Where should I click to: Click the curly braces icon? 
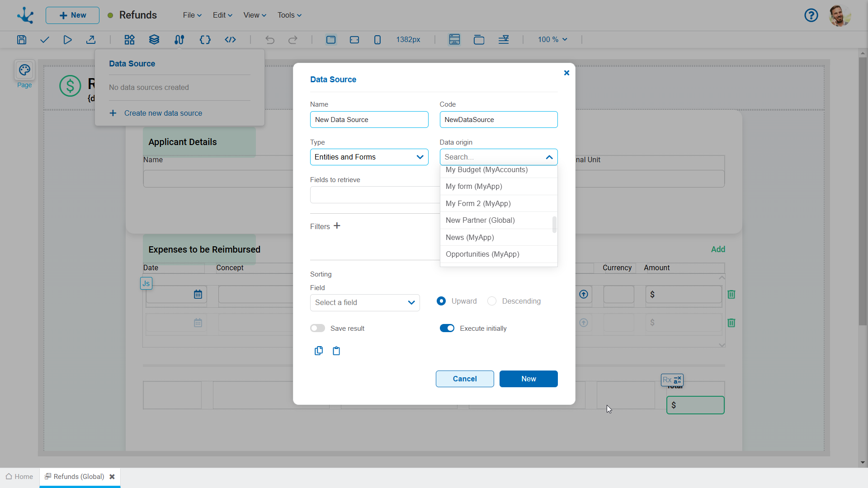pos(205,40)
